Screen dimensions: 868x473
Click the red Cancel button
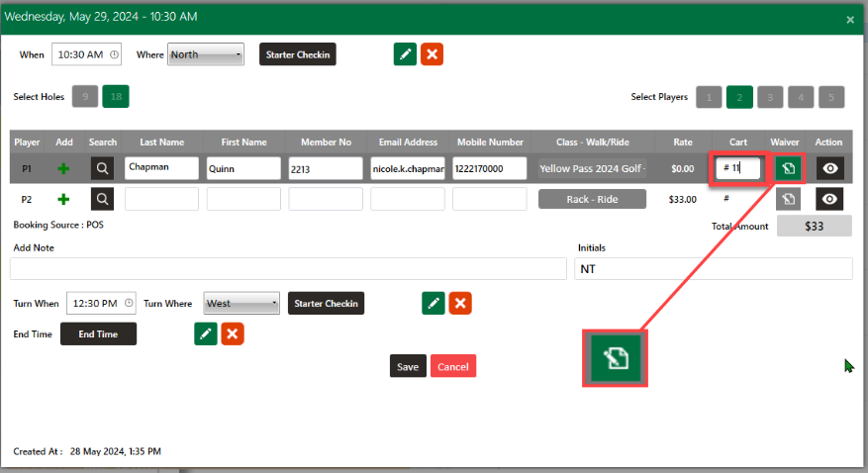(x=453, y=366)
